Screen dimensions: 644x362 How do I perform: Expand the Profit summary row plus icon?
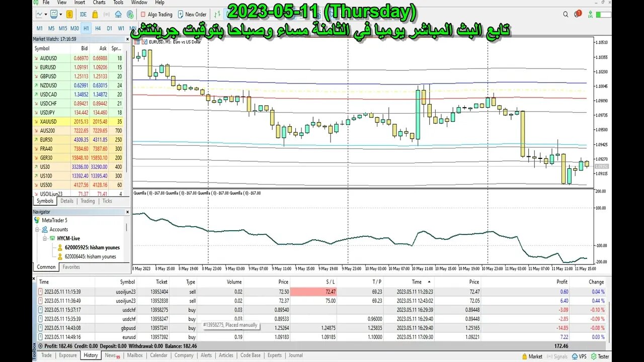tap(41, 346)
